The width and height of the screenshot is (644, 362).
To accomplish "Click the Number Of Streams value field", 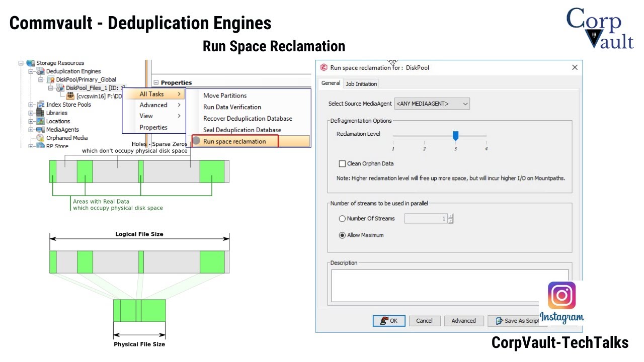I will click(426, 219).
